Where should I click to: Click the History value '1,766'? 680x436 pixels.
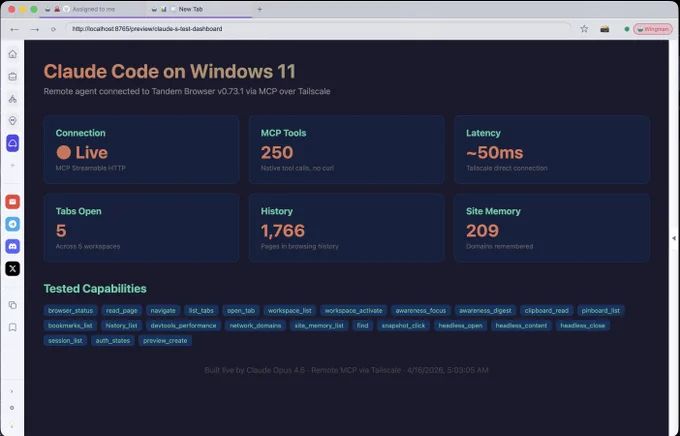[283, 230]
